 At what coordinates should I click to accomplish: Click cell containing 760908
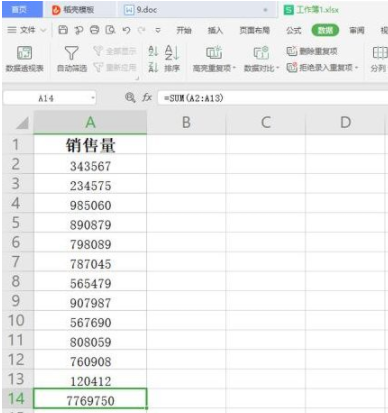[90, 360]
